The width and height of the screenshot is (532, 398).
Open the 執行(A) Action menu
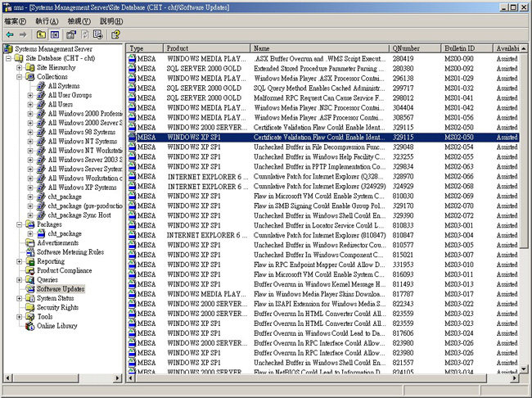coord(47,21)
